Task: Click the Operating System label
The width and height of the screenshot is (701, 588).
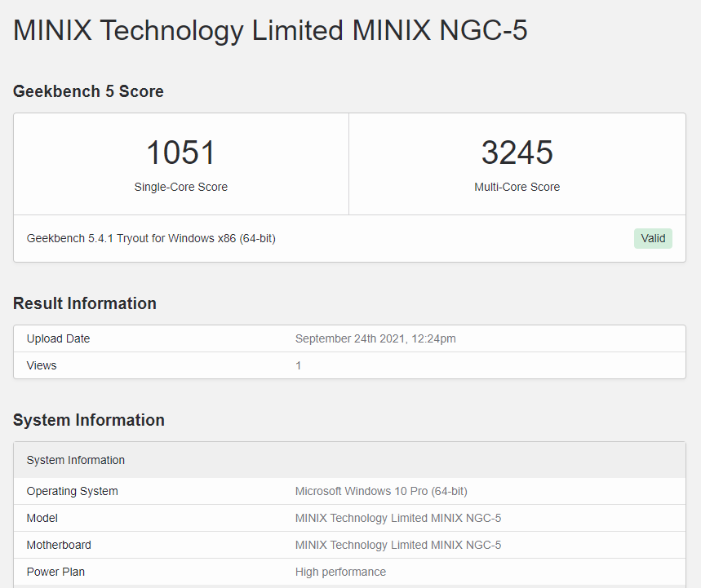Action: point(73,491)
